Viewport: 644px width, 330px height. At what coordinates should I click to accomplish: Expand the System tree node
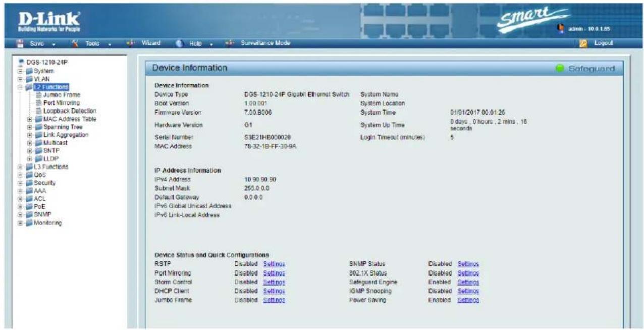coord(21,71)
